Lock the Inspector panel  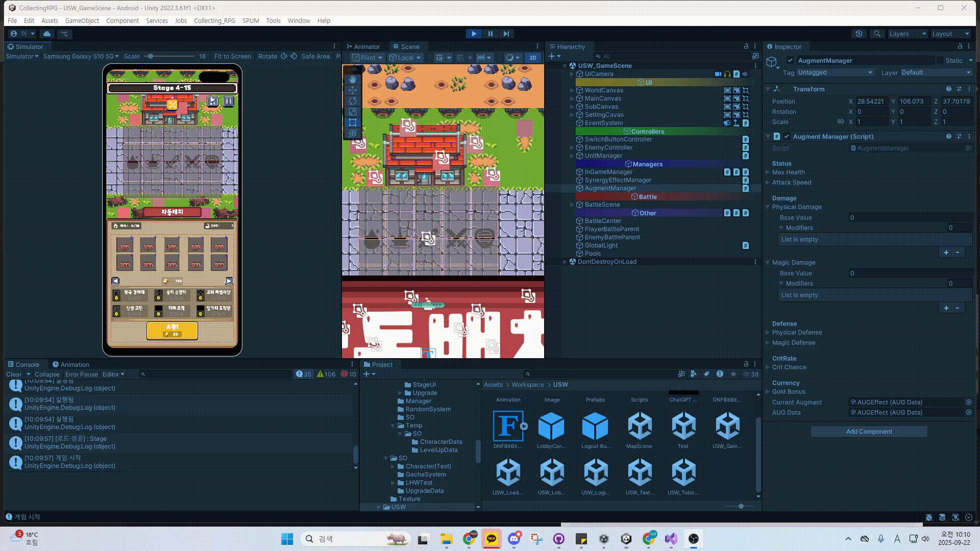click(x=960, y=46)
